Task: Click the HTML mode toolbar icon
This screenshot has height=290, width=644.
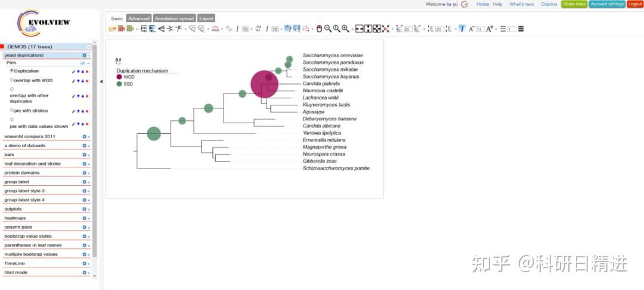Action: 216,29
